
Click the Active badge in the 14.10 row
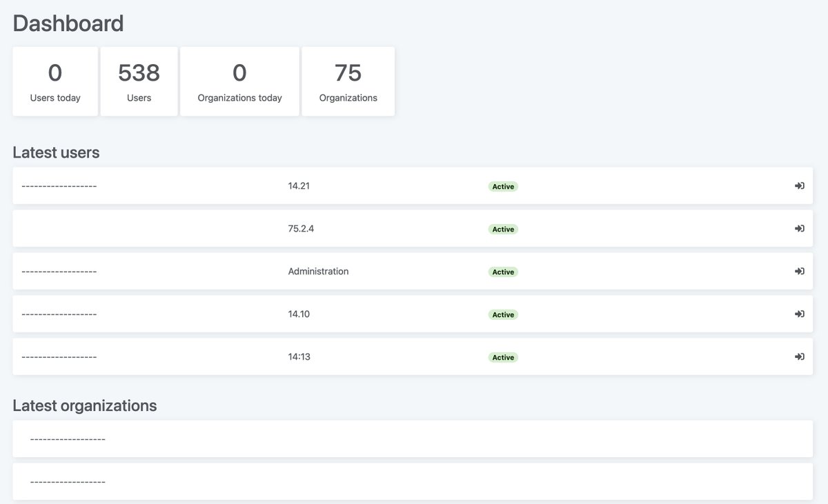503,315
